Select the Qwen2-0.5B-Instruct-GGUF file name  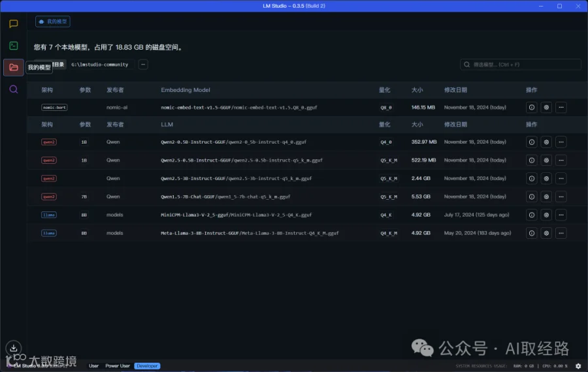[233, 142]
